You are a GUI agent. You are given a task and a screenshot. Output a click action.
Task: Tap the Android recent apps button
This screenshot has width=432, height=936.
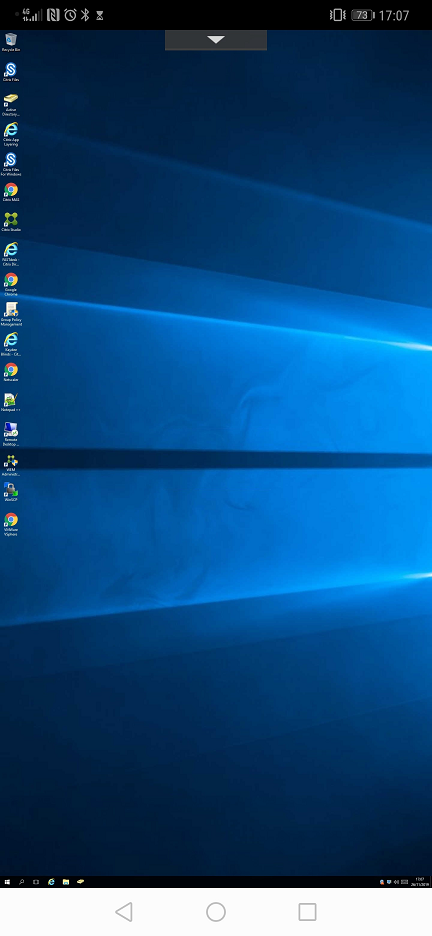[x=307, y=912]
